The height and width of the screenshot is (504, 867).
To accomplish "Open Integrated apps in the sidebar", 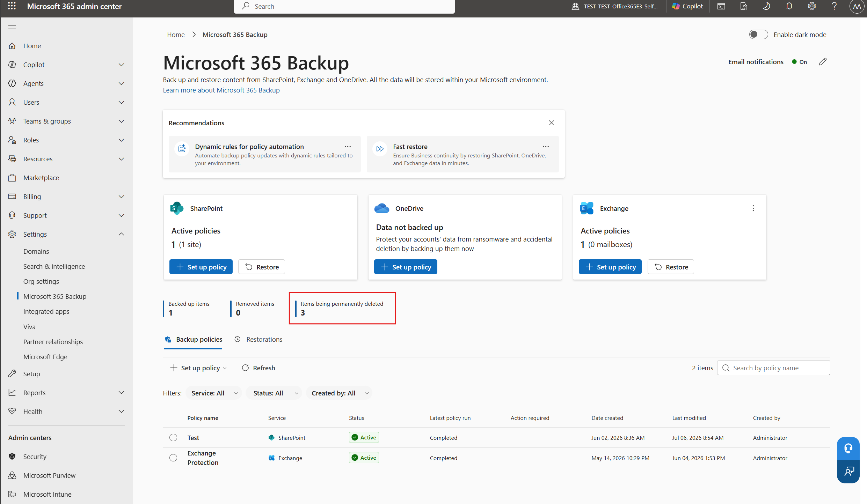I will (46, 311).
